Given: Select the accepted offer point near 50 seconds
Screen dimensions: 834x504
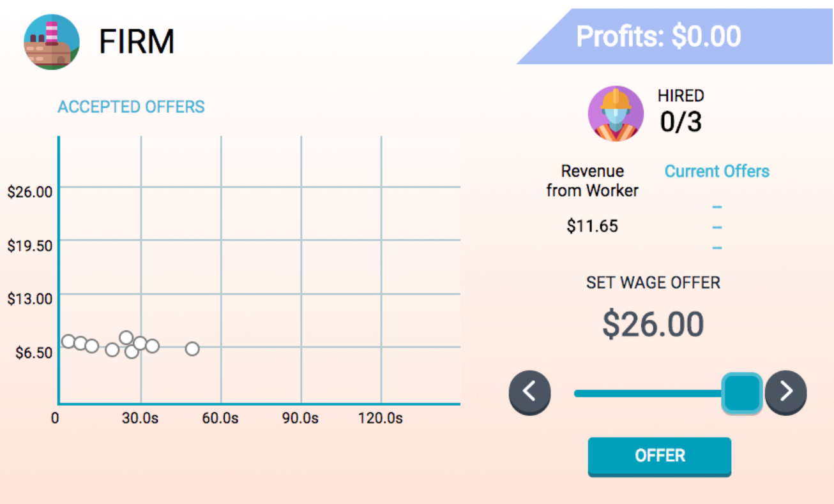Looking at the screenshot, I should 192,348.
